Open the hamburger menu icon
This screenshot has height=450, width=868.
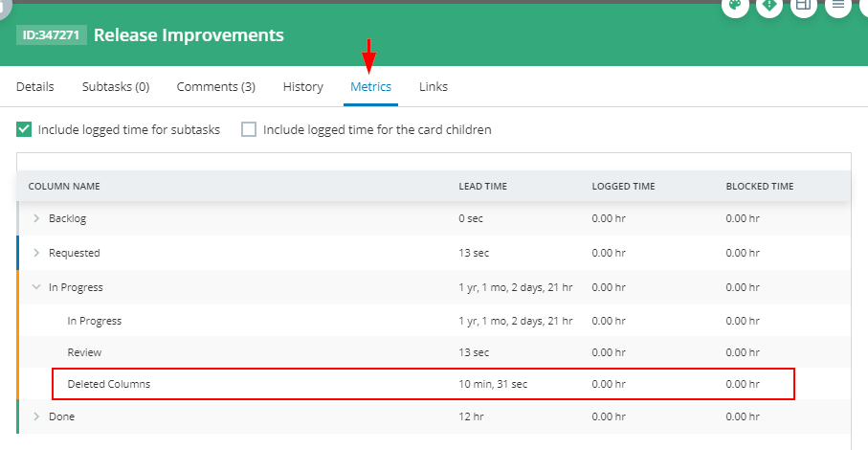click(x=838, y=6)
